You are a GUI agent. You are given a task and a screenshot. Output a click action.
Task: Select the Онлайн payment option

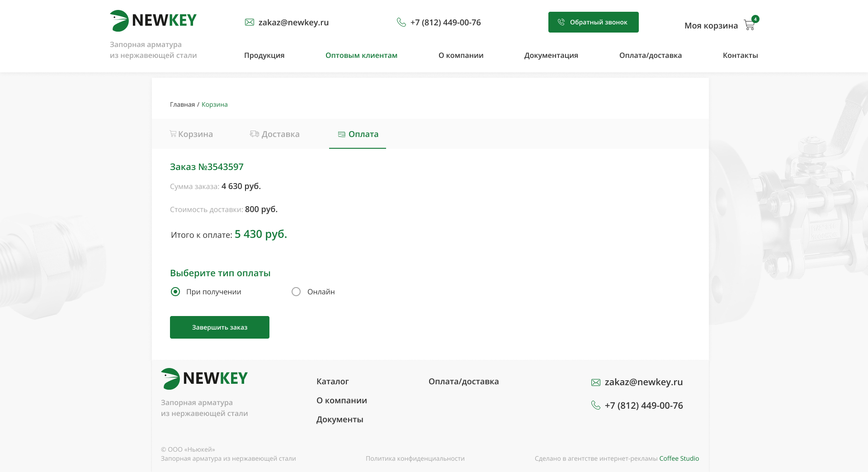click(296, 292)
